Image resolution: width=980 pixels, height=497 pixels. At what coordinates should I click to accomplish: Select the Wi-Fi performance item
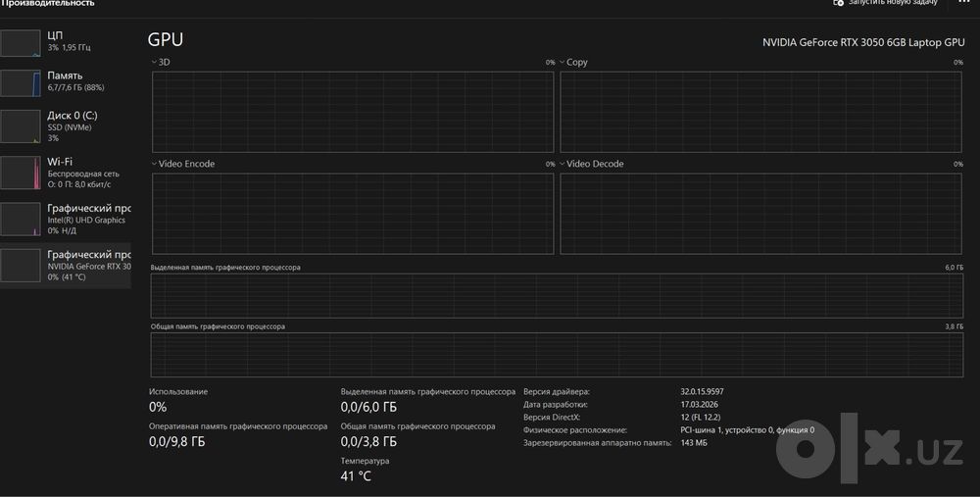tap(65, 173)
